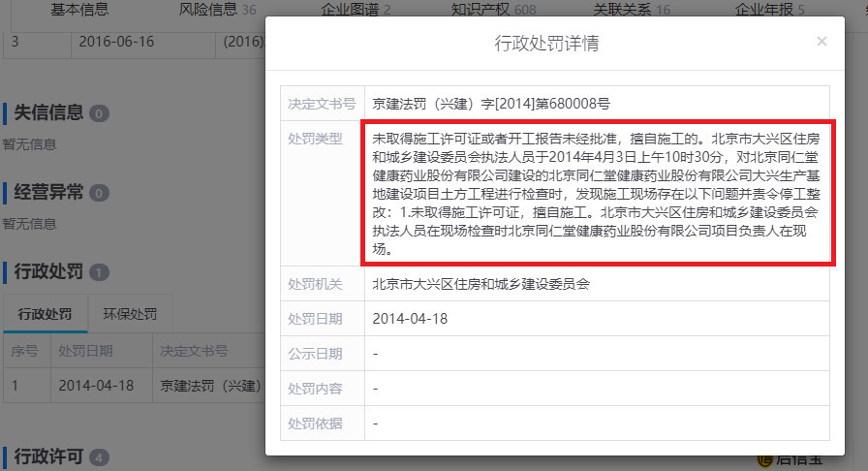
Task: Open the 企业图谱 tab
Action: 356,10
